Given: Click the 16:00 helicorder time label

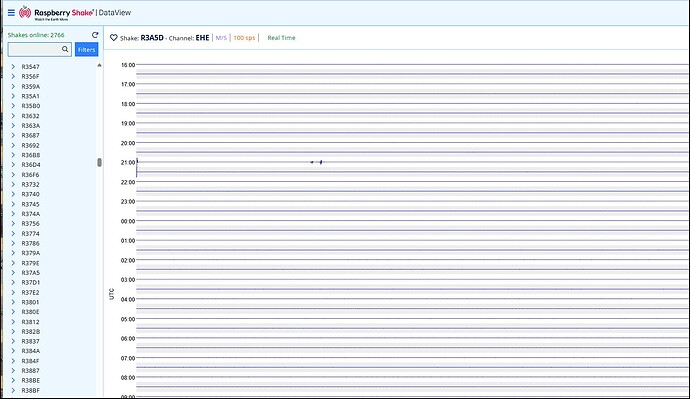Looking at the screenshot, I should 128,65.
